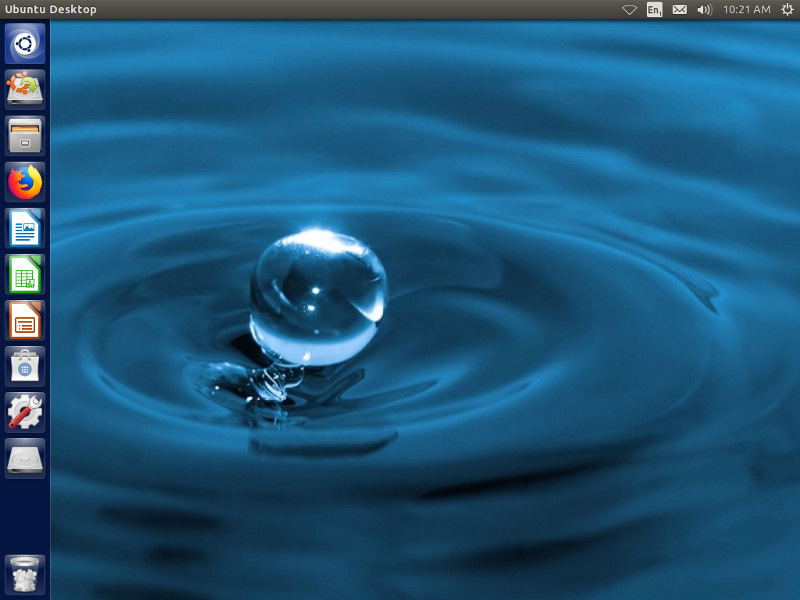Click the water droplet on desktop wallpaper
Image resolution: width=800 pixels, height=600 pixels.
click(x=317, y=295)
